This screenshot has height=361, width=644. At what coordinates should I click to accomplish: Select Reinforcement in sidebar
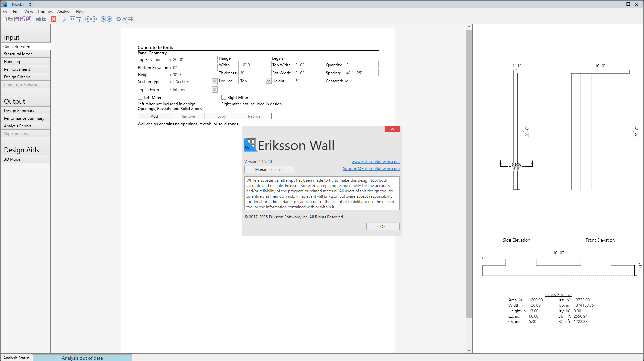[x=25, y=69]
